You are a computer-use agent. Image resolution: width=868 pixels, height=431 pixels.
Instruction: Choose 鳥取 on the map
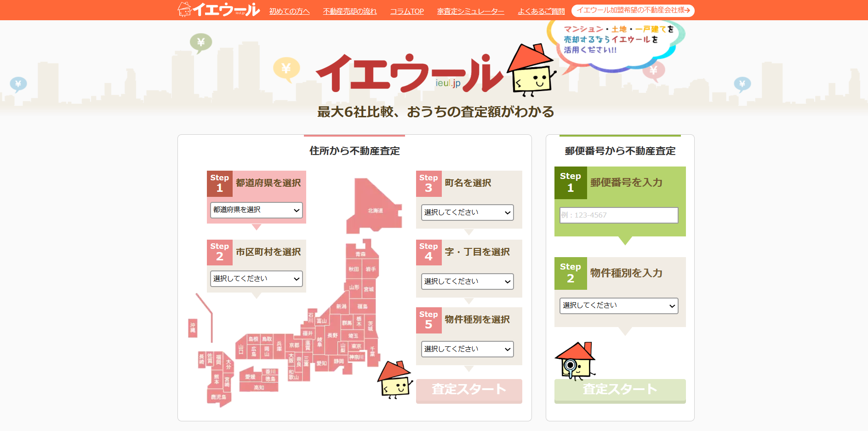coord(267,339)
